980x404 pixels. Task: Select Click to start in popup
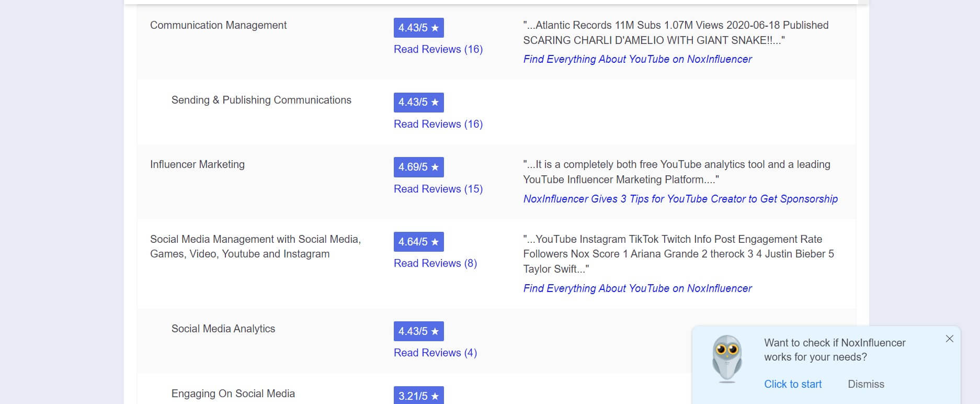pyautogui.click(x=793, y=384)
